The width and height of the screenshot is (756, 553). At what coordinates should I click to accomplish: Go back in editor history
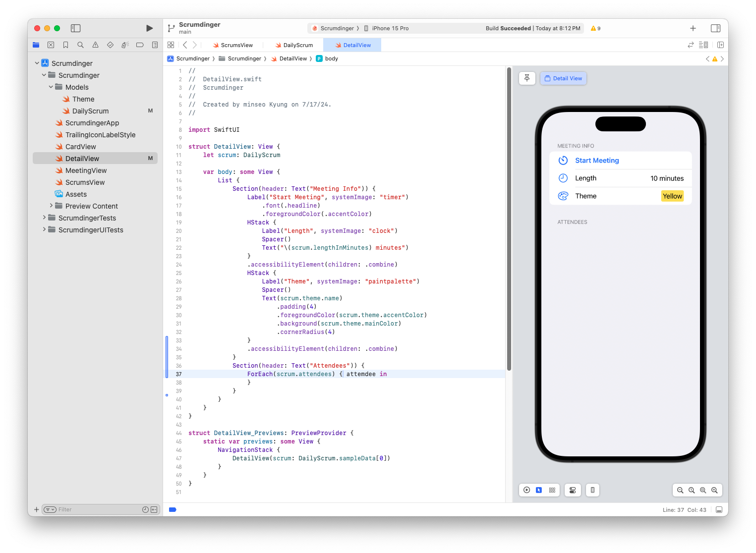(185, 45)
